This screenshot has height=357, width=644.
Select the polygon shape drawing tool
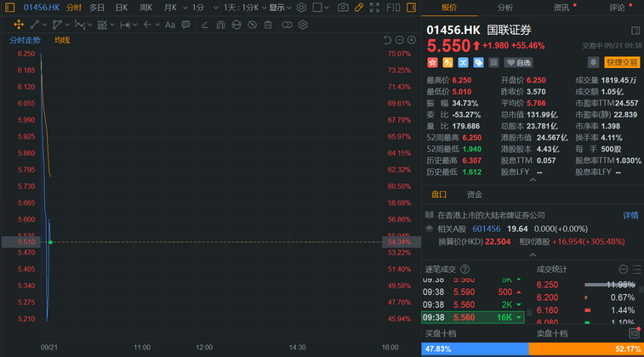pyautogui.click(x=57, y=25)
